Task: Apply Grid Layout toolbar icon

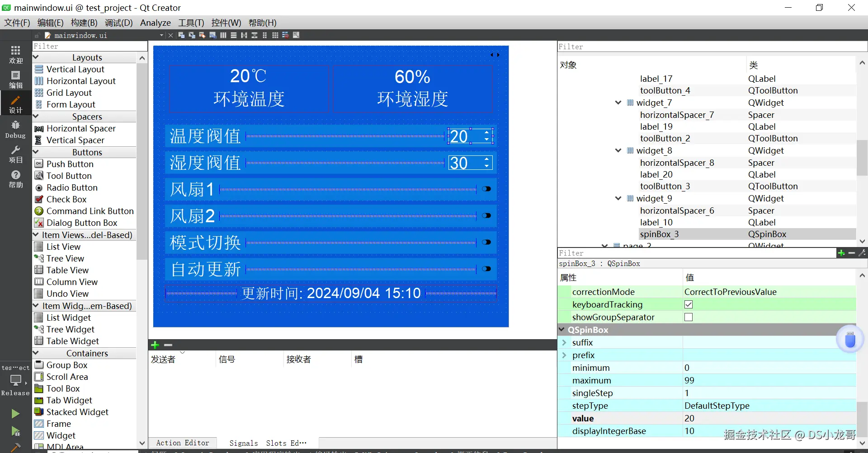Action: point(275,35)
